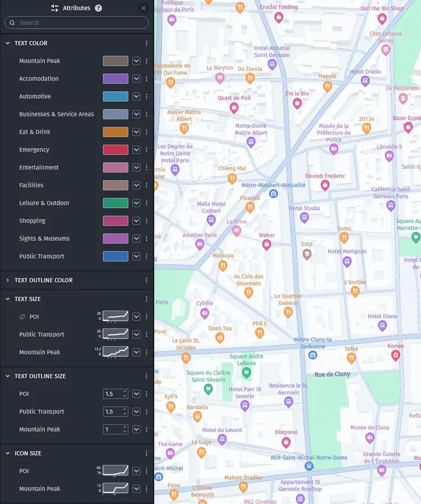Screen dimensions: 421x504
Task: Open the dropdown for Businesses & Service Areas
Action: click(136, 114)
